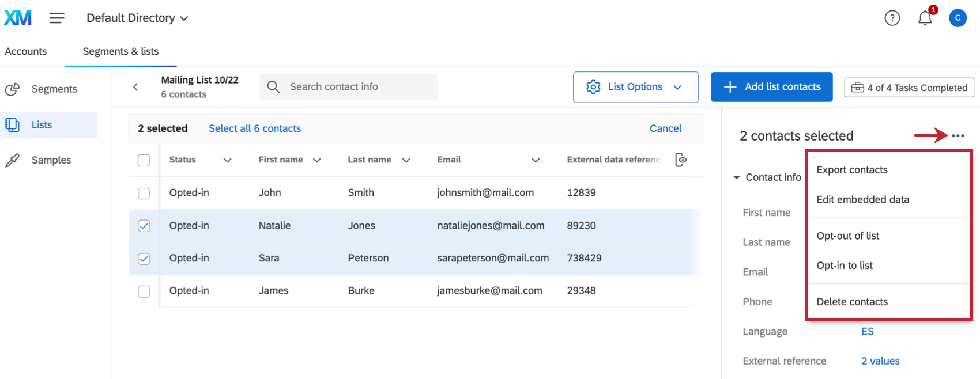
Task: Choose Export contacts from the menu
Action: (851, 170)
